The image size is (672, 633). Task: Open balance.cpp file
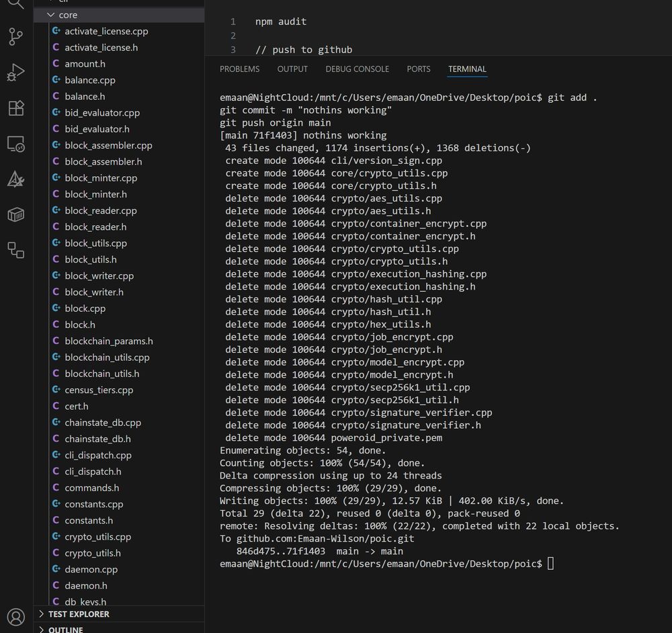[x=119, y=80]
